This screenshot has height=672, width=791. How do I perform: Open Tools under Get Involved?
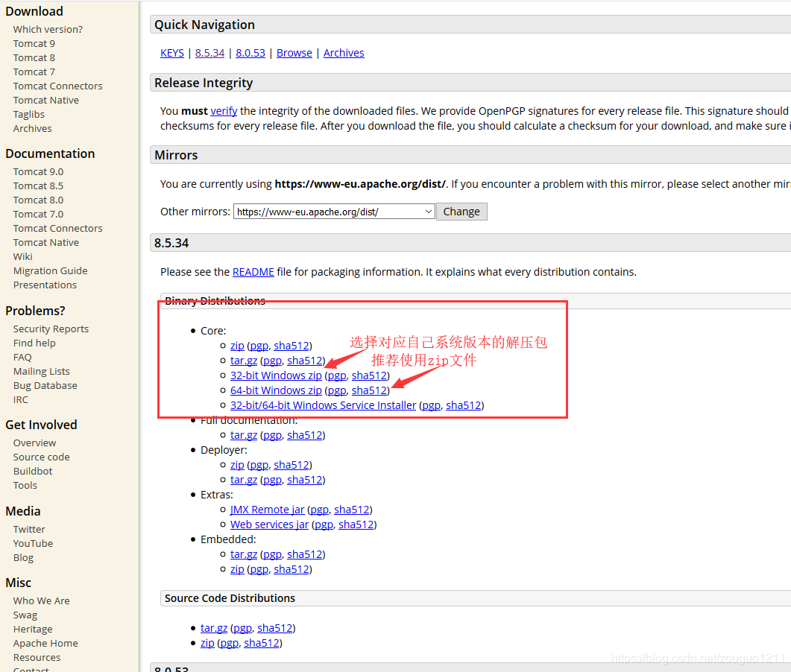click(x=25, y=485)
